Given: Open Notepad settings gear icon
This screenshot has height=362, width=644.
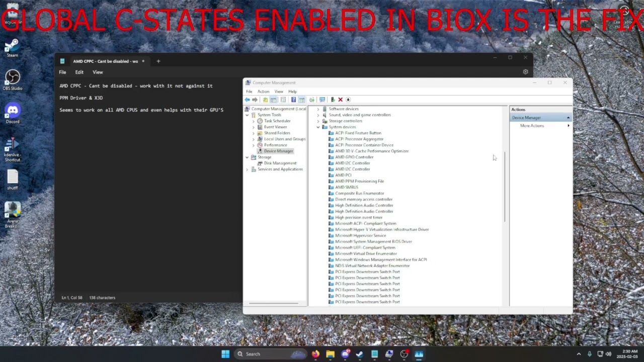Looking at the screenshot, I should (525, 72).
